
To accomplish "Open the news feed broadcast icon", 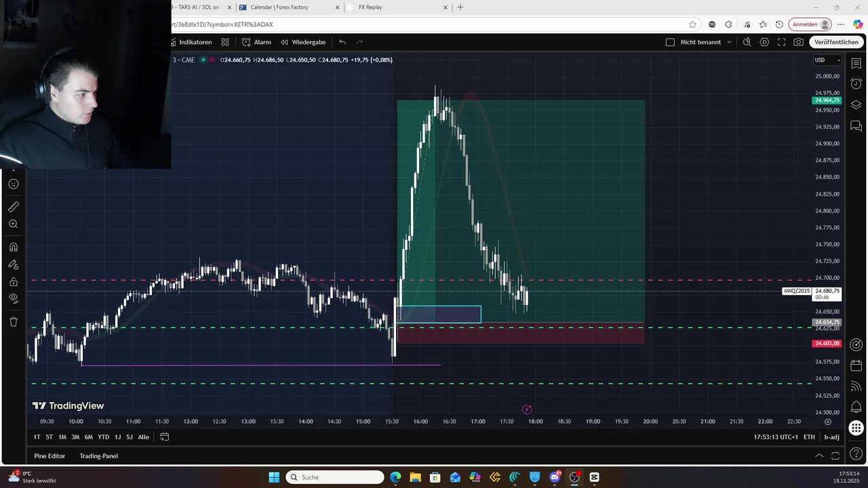I will tap(856, 386).
